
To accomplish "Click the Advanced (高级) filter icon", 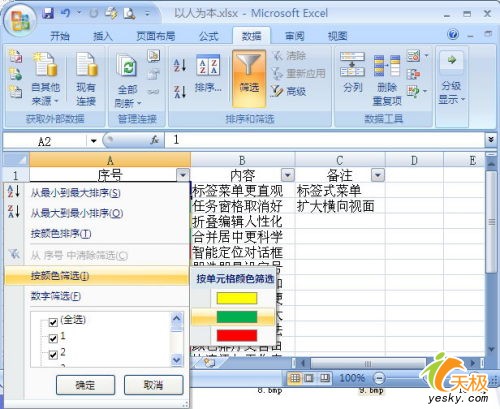I will [x=277, y=91].
